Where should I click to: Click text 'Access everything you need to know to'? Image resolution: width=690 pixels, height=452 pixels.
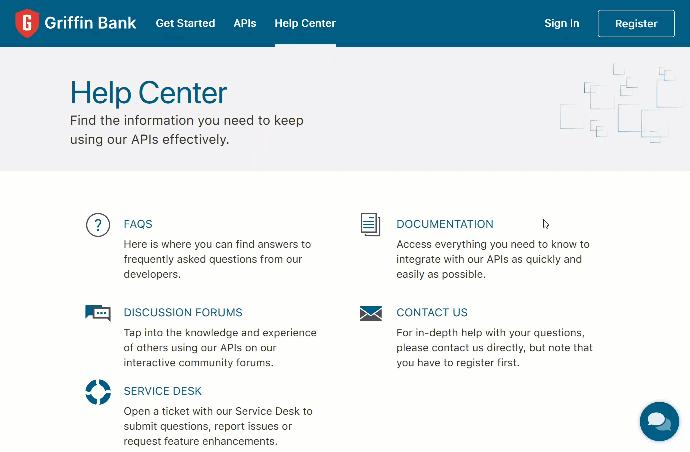492,244
